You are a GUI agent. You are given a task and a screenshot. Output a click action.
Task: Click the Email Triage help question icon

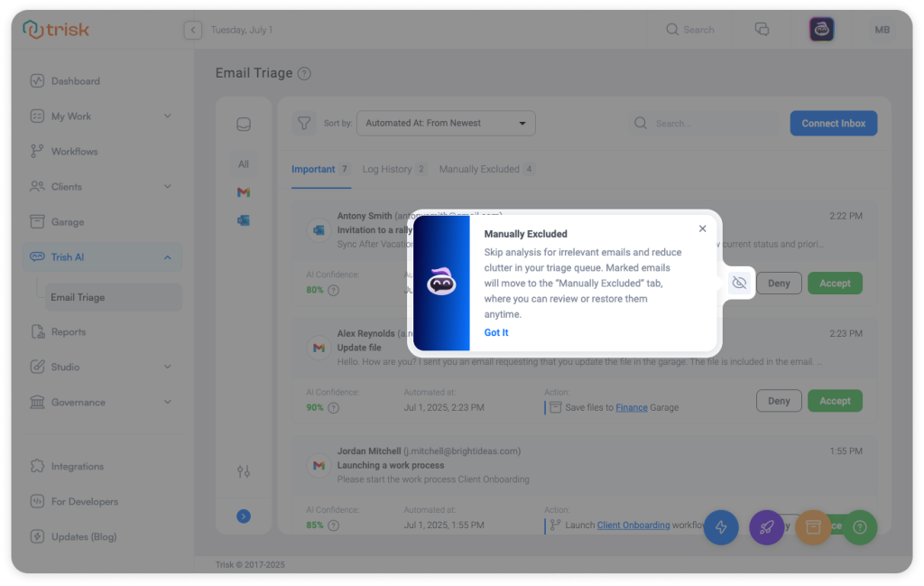pos(304,74)
